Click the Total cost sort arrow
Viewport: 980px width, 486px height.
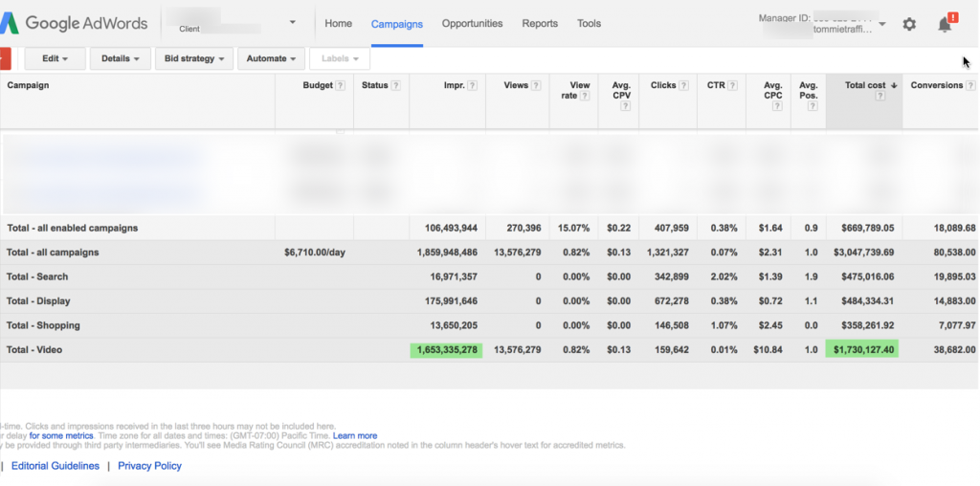894,85
